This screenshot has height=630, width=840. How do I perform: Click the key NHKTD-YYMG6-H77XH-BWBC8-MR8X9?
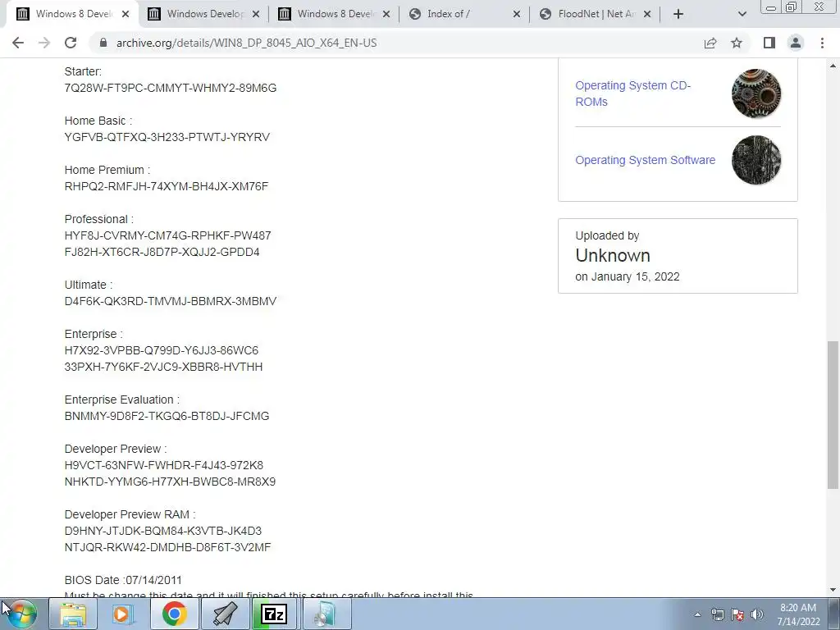170,482
